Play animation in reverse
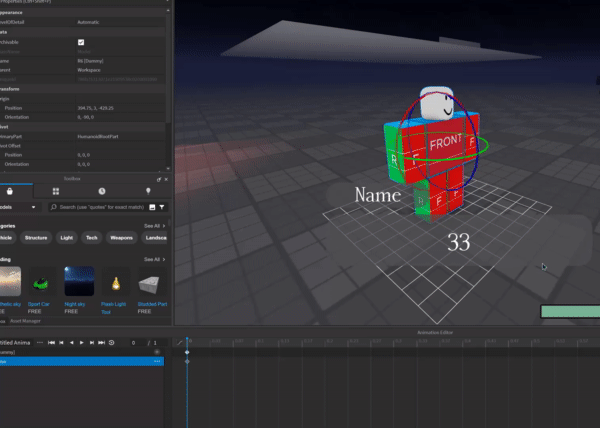 tap(72, 343)
